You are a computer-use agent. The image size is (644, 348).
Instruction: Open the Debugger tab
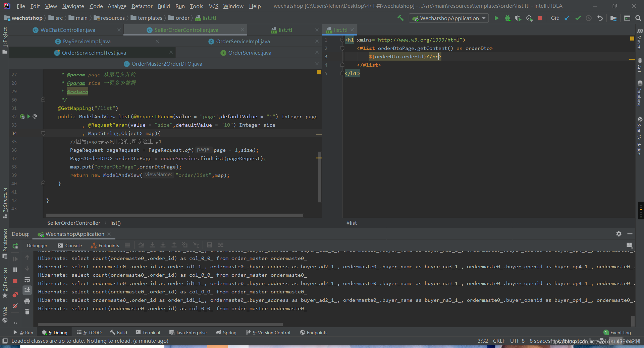point(37,246)
